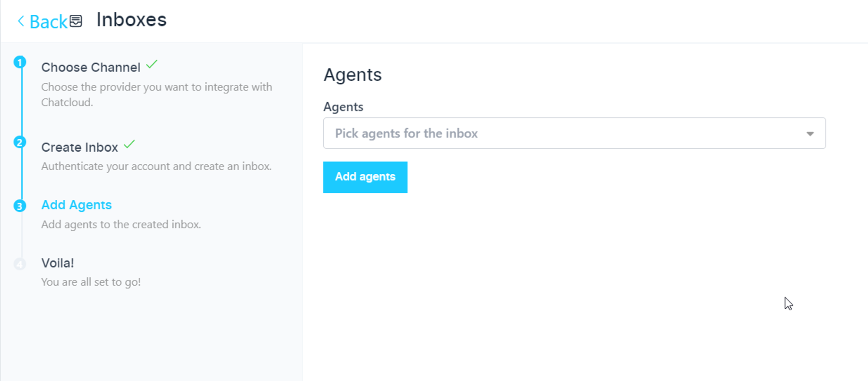Image resolution: width=868 pixels, height=381 pixels.
Task: Click the 'You are all set to go!' text
Action: coord(91,282)
